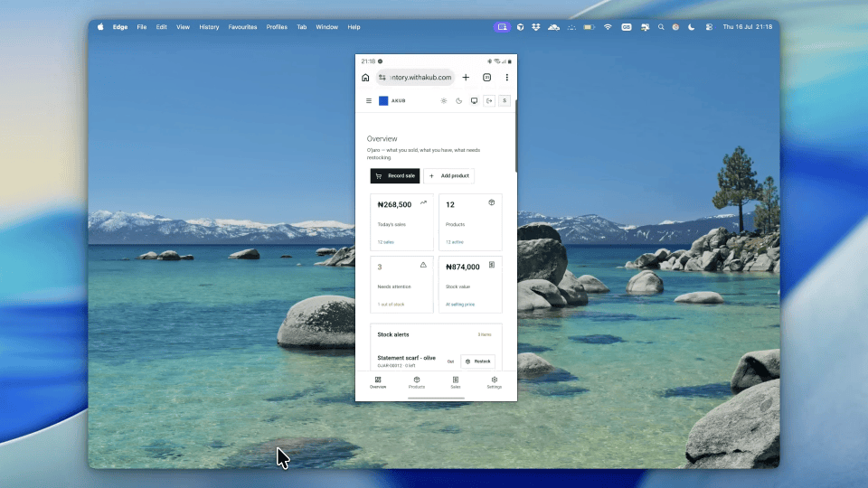Open mobile browser three-dot menu
The height and width of the screenshot is (488, 868).
(x=506, y=78)
